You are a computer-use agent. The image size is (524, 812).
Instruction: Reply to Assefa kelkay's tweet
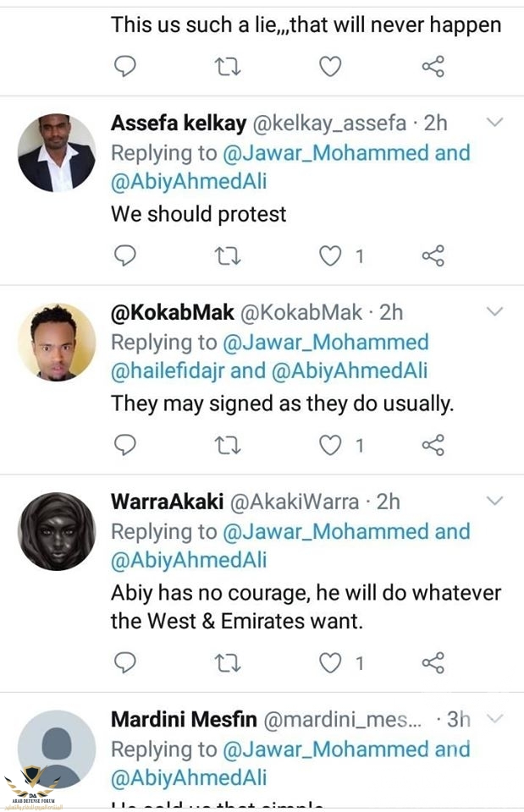pyautogui.click(x=125, y=255)
